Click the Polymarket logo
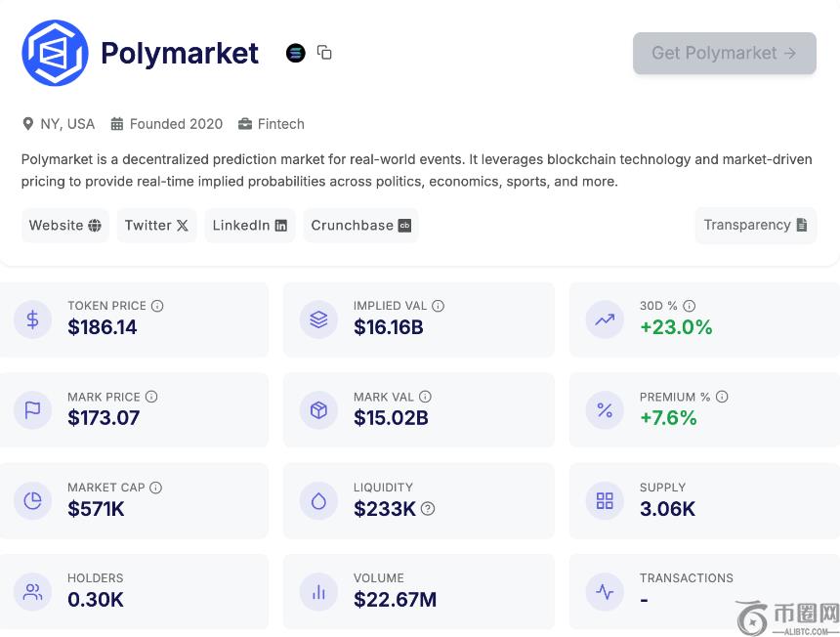Viewport: 840px width, 637px height. [55, 53]
